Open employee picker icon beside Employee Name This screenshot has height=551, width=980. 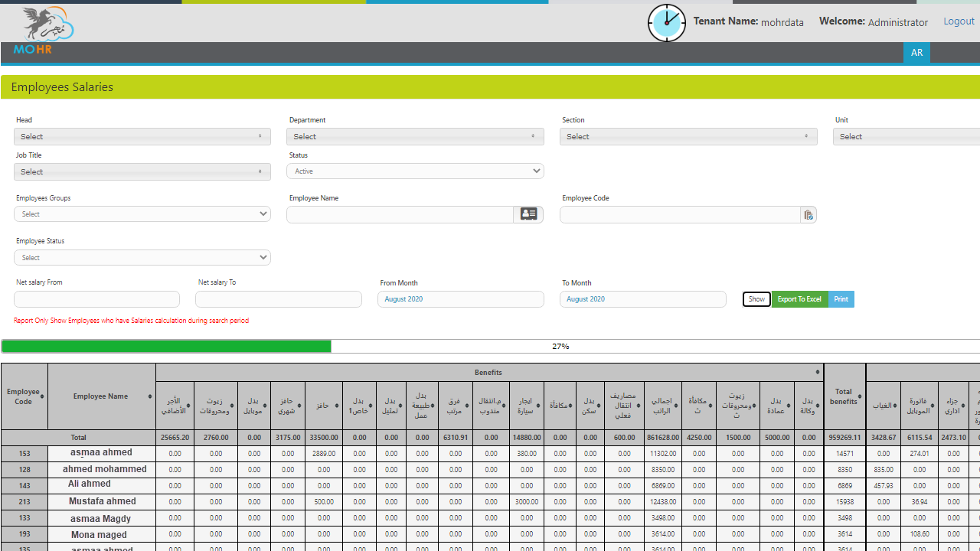click(528, 214)
